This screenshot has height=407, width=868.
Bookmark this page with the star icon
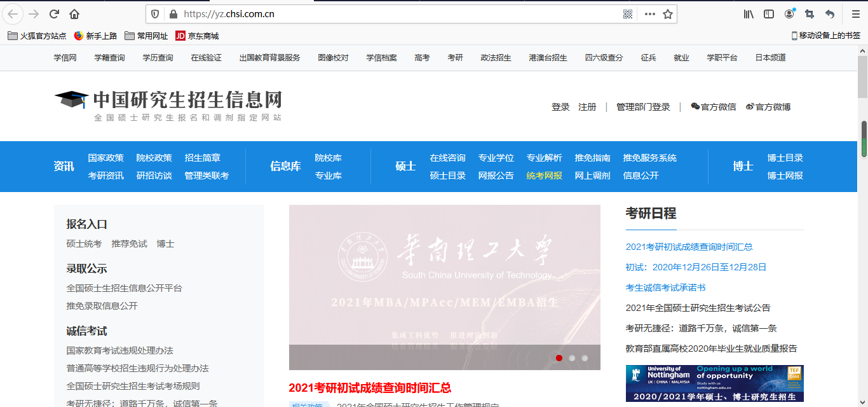[668, 14]
